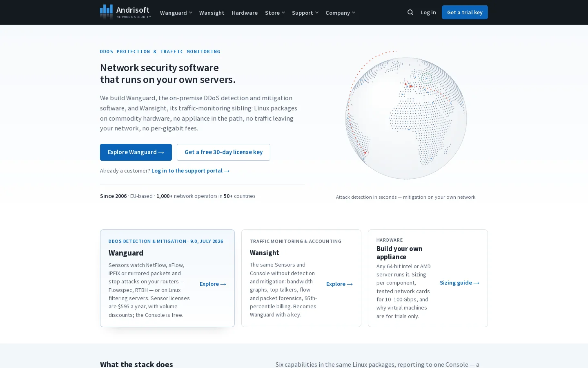Follow Log in to the support portal link
Image resolution: width=588 pixels, height=368 pixels.
click(x=190, y=171)
